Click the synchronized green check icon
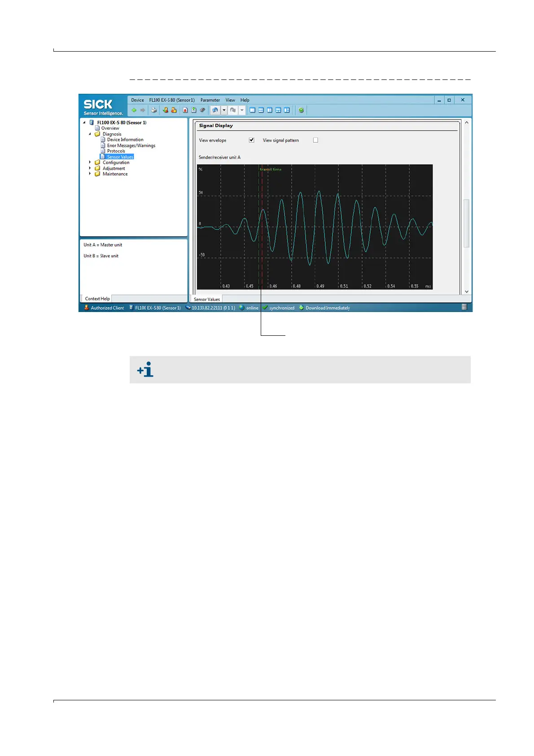 [265, 308]
